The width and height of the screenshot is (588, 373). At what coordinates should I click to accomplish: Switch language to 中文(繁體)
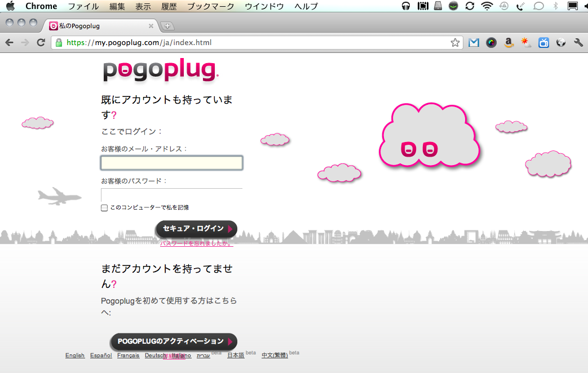[x=275, y=356]
